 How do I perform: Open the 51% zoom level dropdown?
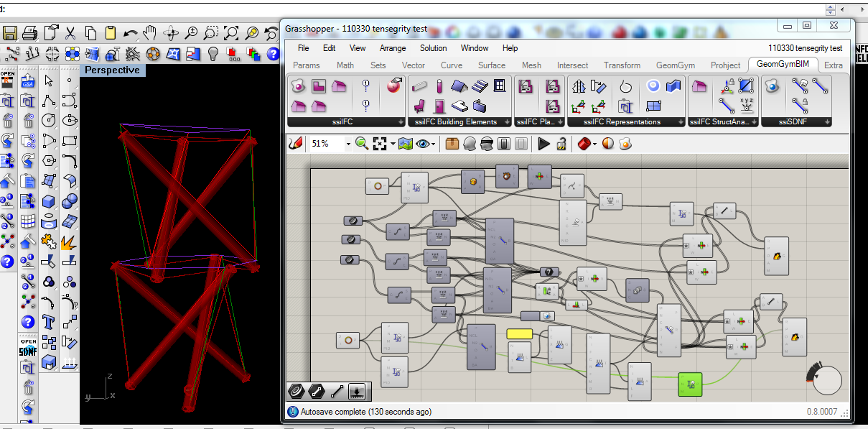pyautogui.click(x=348, y=144)
